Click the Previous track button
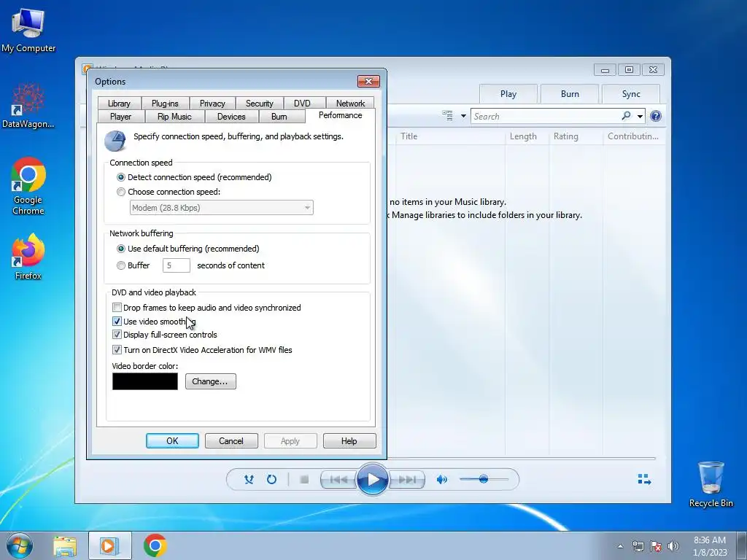Viewport: 747px width, 560px height. 338,480
